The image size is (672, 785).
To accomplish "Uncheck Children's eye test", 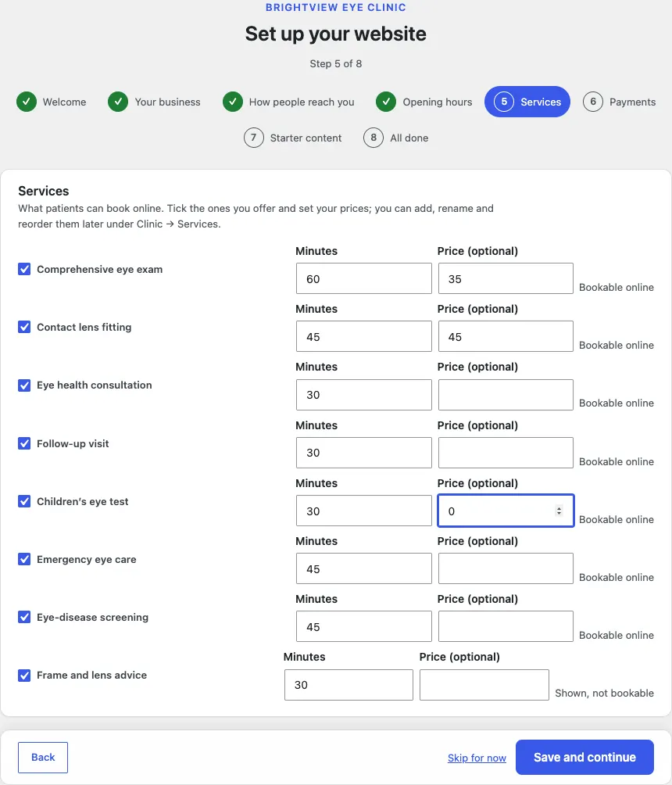I will click(24, 501).
